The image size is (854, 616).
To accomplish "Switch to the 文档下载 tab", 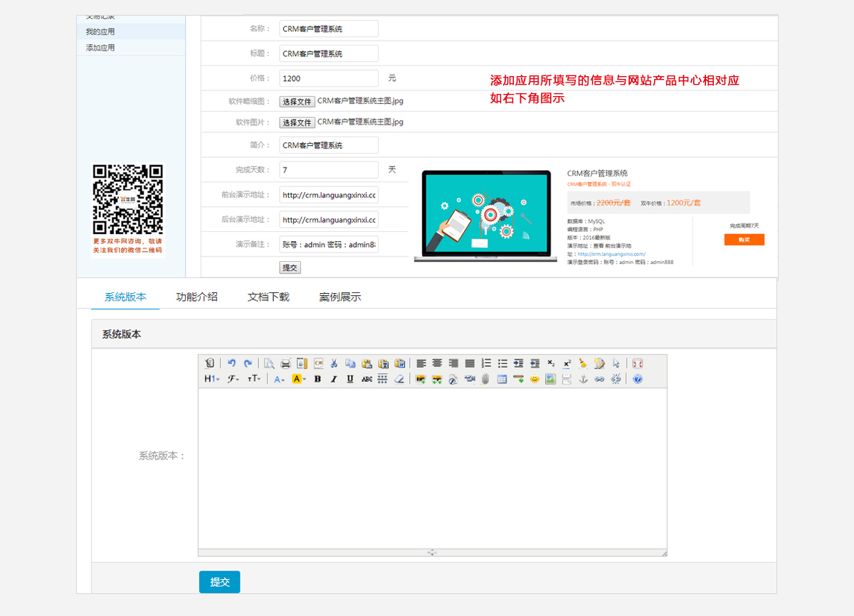I will 268,297.
